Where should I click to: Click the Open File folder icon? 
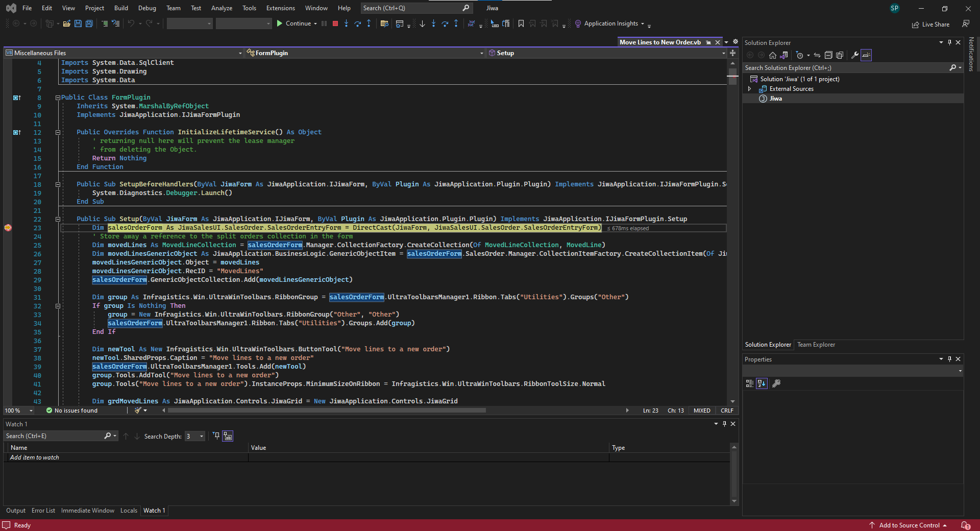pyautogui.click(x=66, y=23)
